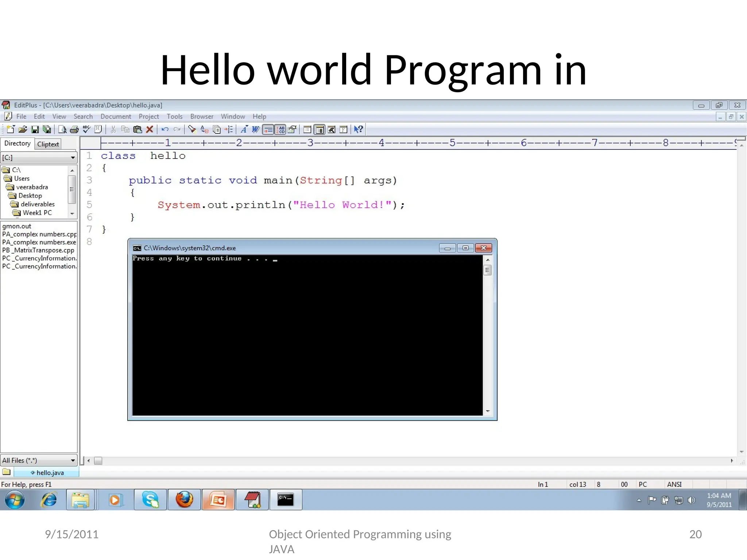Screen dimensions: 747x560
Task: Toggle the Line number toolbar button
Action: click(x=280, y=129)
